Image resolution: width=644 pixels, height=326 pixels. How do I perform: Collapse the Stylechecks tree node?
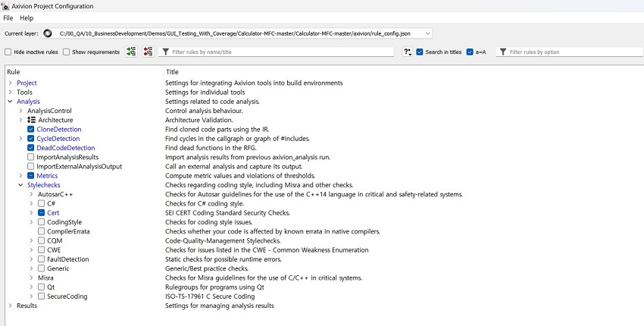tap(20, 185)
